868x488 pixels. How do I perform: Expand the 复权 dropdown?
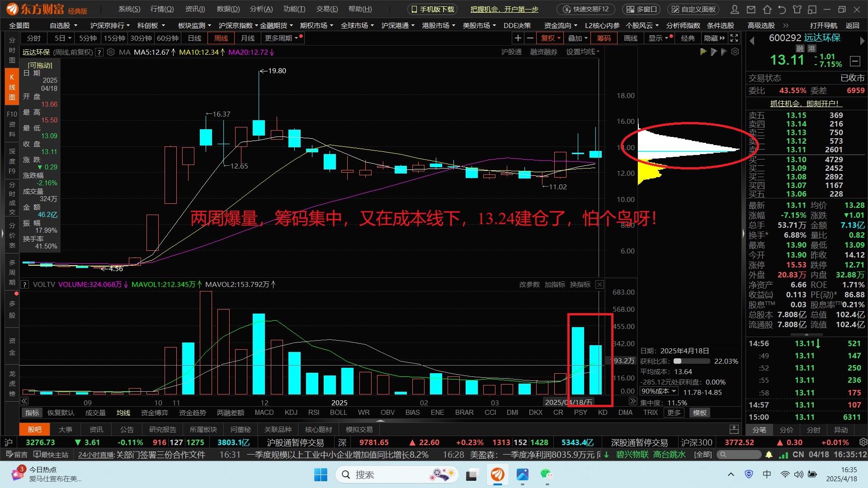pos(551,38)
